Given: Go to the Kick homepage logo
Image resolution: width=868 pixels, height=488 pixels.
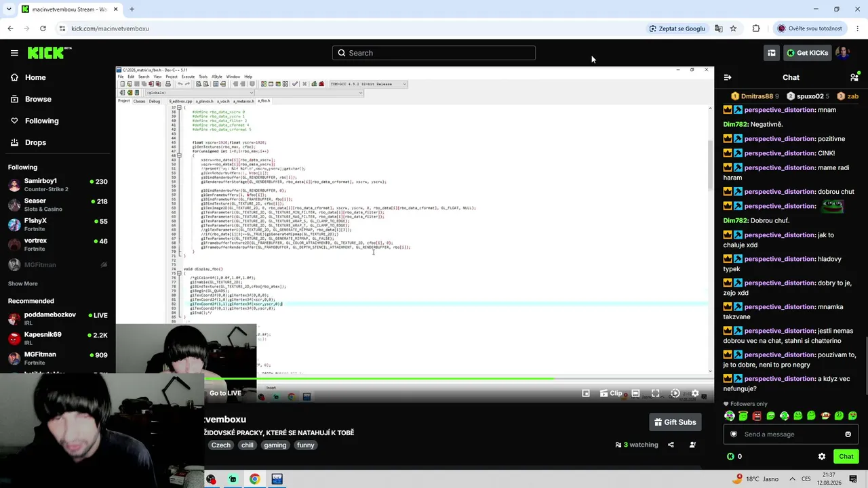Looking at the screenshot, I should (x=50, y=53).
